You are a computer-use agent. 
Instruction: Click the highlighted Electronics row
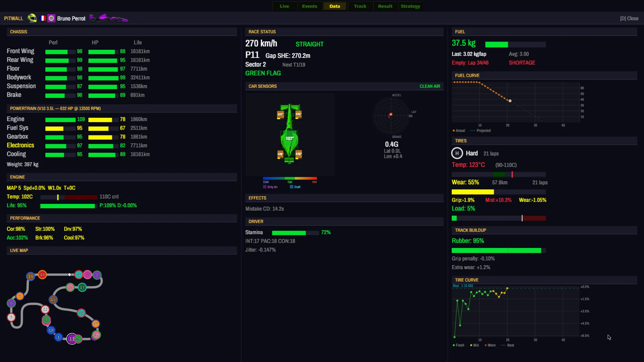[x=77, y=145]
